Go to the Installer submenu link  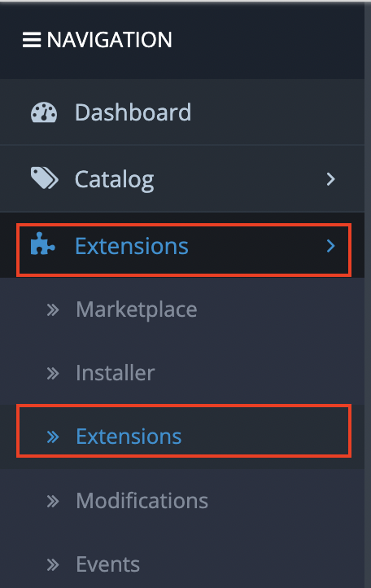click(182, 373)
